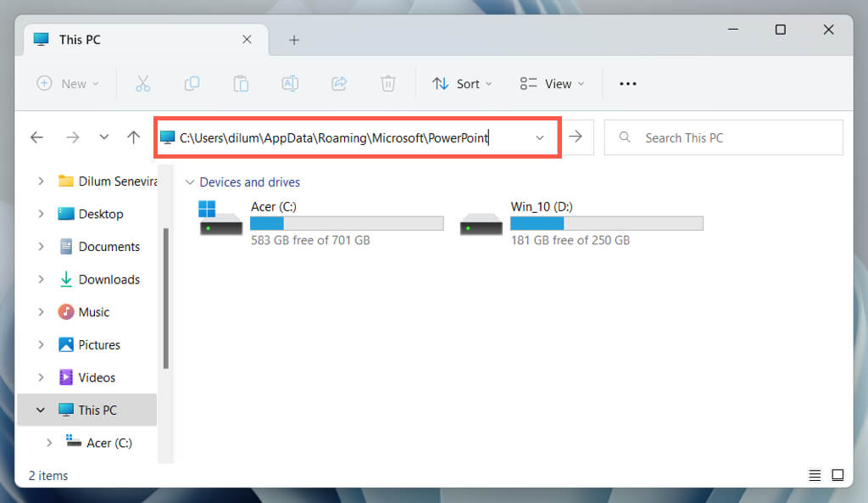Switch to details view layout icon
868x503 pixels.
point(815,475)
